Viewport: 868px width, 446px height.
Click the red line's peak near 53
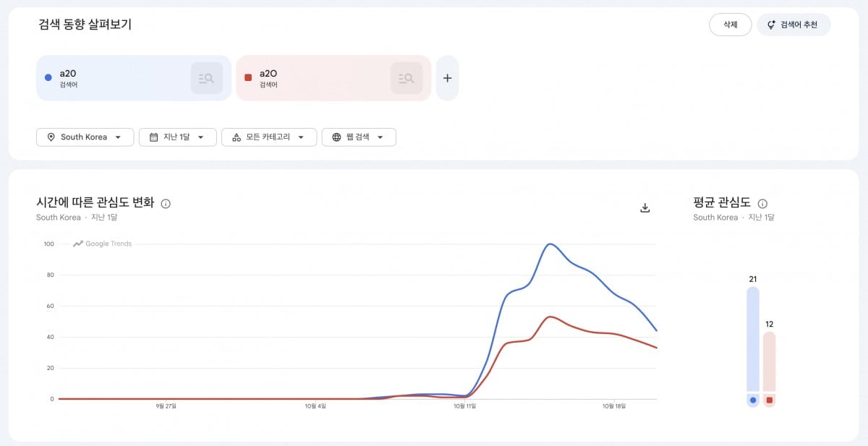550,317
